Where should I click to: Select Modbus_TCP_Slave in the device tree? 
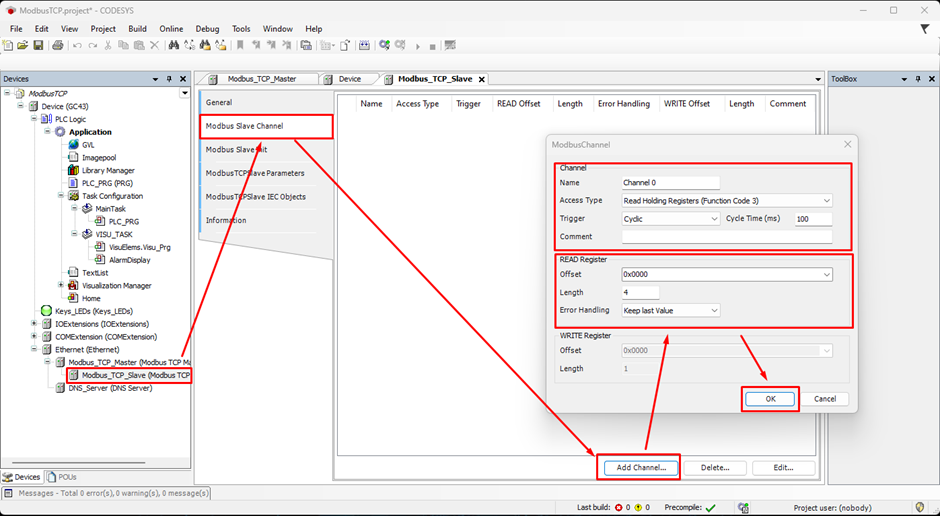coord(135,375)
